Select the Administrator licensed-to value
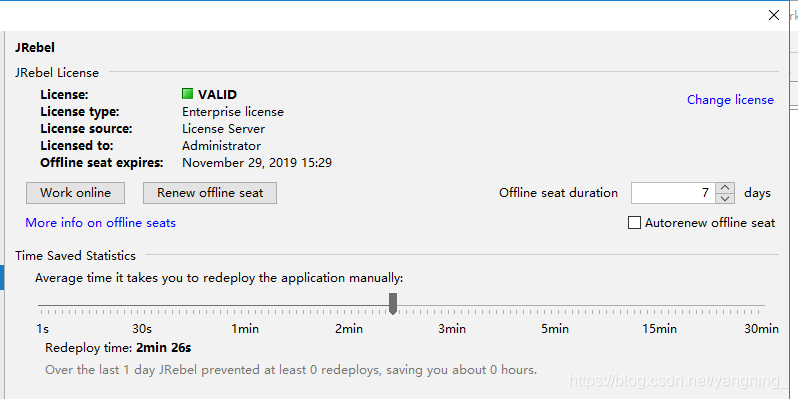 coord(221,146)
